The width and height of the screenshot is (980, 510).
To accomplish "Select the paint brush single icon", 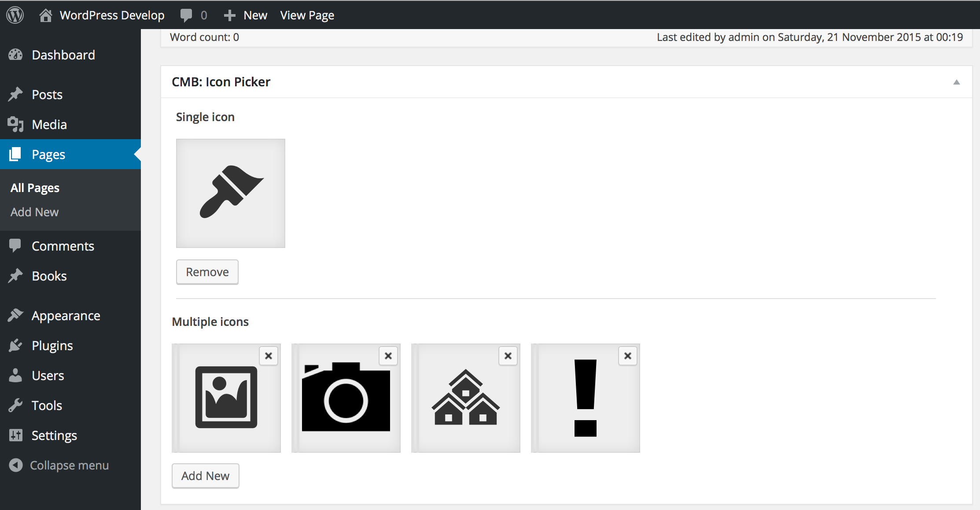I will (x=230, y=192).
